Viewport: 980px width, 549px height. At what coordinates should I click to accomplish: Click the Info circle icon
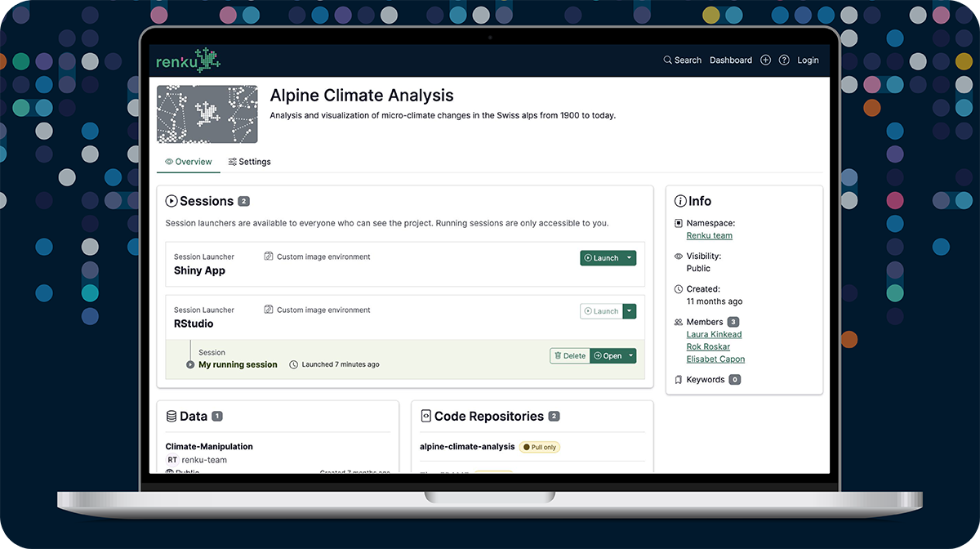point(679,201)
